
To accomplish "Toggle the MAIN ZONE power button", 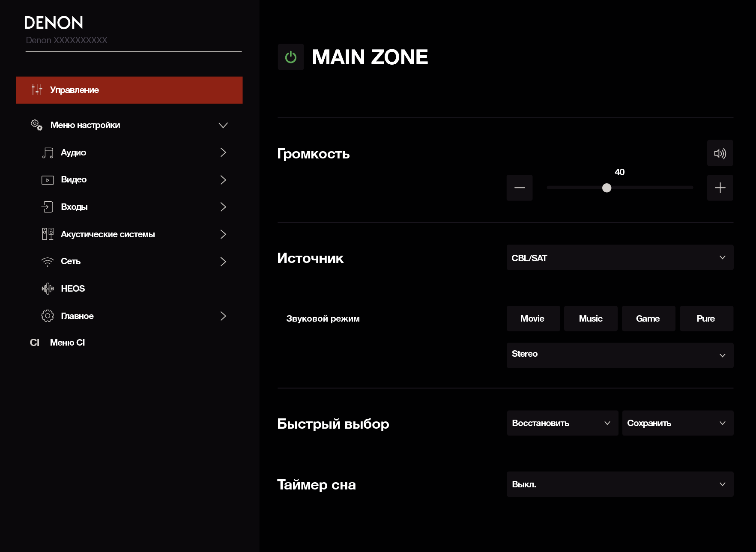I will pos(290,57).
